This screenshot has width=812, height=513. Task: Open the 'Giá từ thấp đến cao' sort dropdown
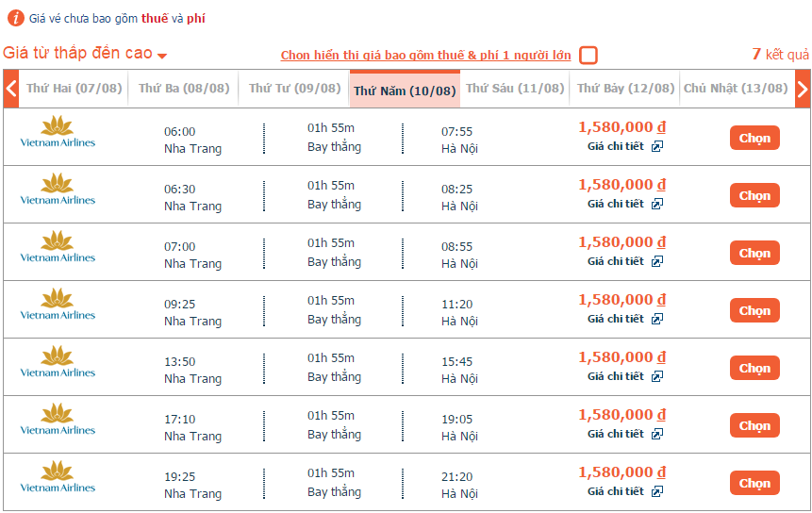(x=85, y=54)
